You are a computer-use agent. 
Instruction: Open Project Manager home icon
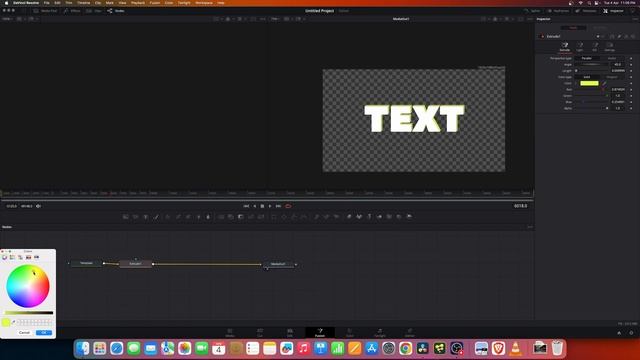(619, 333)
